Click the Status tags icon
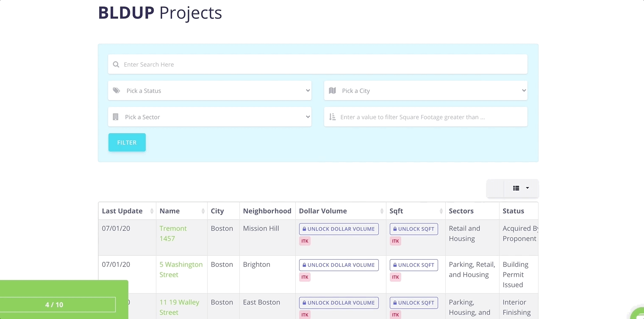This screenshot has width=644, height=319. [117, 90]
